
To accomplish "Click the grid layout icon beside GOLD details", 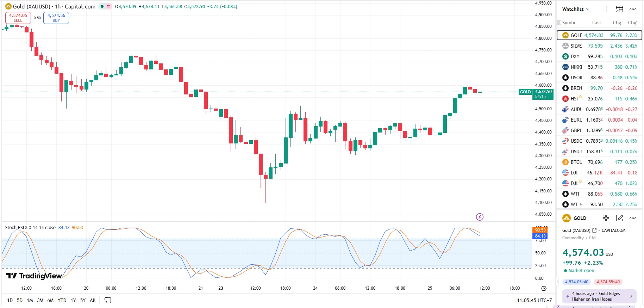I will pyautogui.click(x=606, y=218).
